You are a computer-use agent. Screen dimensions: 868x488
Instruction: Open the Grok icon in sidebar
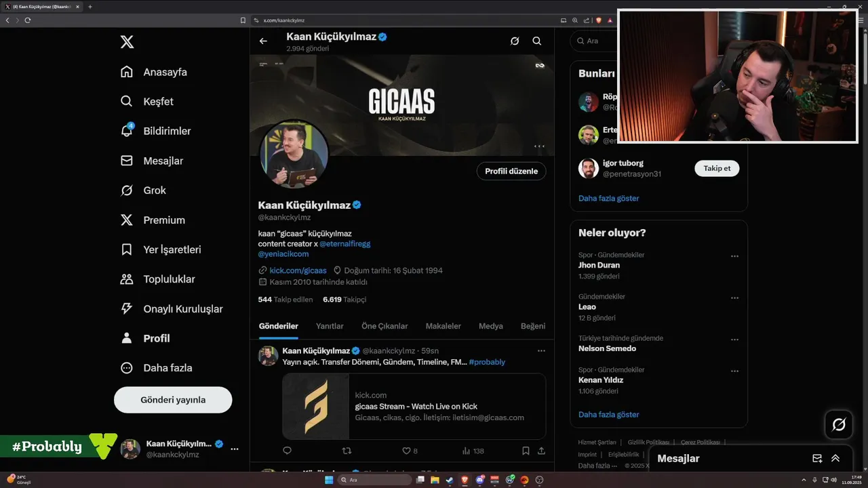(127, 190)
